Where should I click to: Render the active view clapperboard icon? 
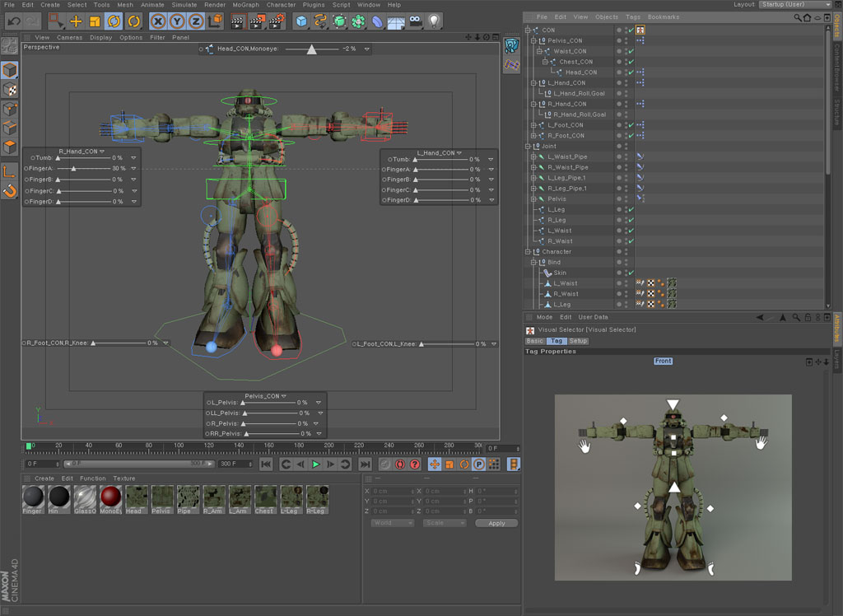click(237, 21)
